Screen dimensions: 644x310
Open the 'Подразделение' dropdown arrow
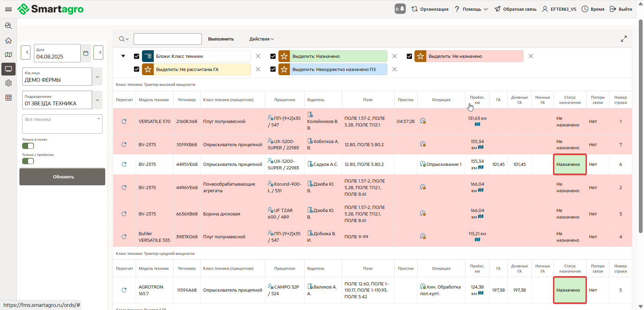point(97,100)
